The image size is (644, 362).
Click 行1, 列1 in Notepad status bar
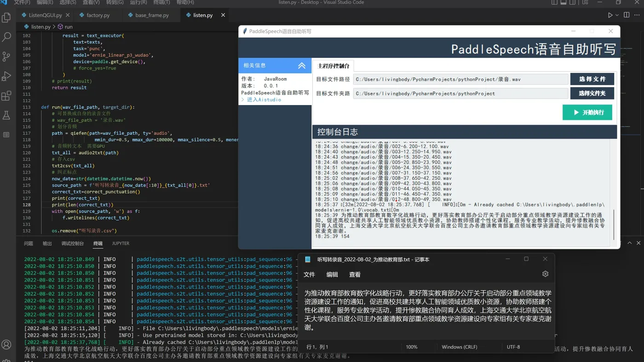coord(317,347)
